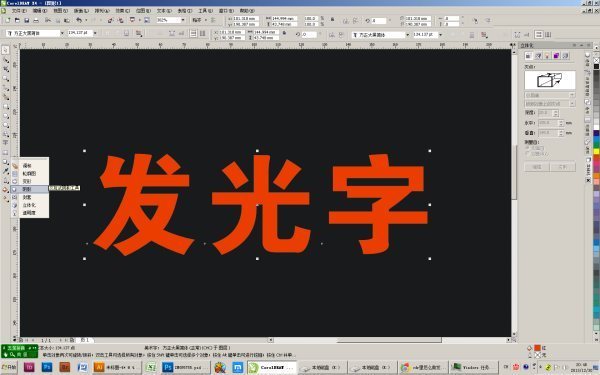The image size is (600, 375).
Task: Toggle the second checkbox in extrude docker
Action: pos(528,153)
